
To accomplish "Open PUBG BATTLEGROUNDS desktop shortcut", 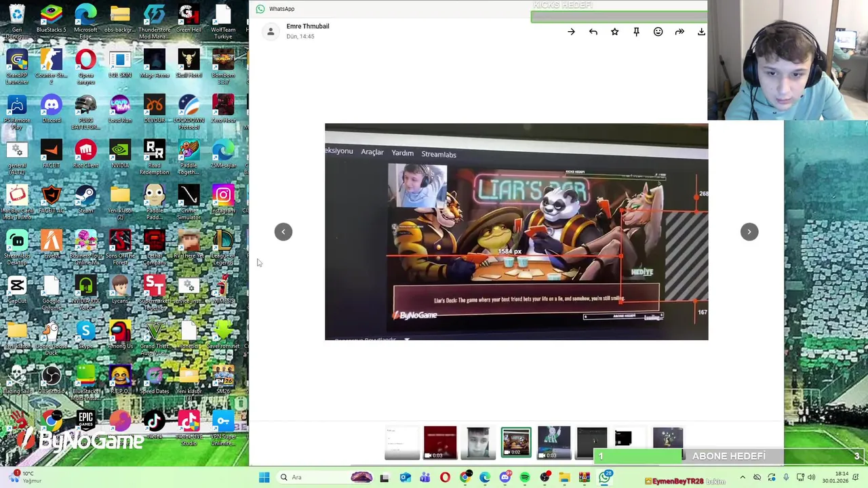I will (x=85, y=112).
